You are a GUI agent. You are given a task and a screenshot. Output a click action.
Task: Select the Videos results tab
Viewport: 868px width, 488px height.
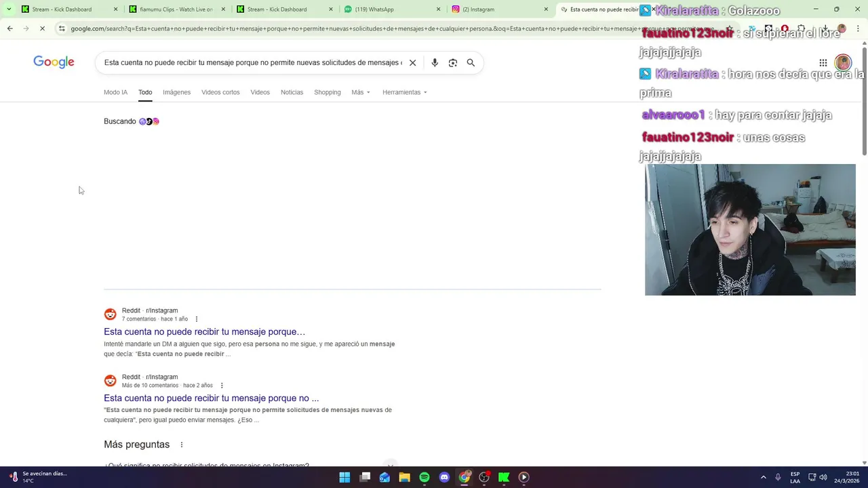260,92
